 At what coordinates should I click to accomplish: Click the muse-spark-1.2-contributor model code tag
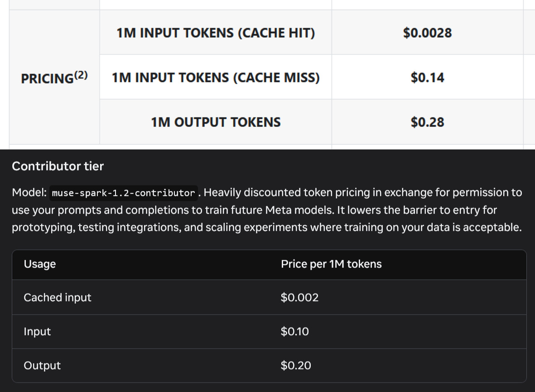tap(124, 193)
